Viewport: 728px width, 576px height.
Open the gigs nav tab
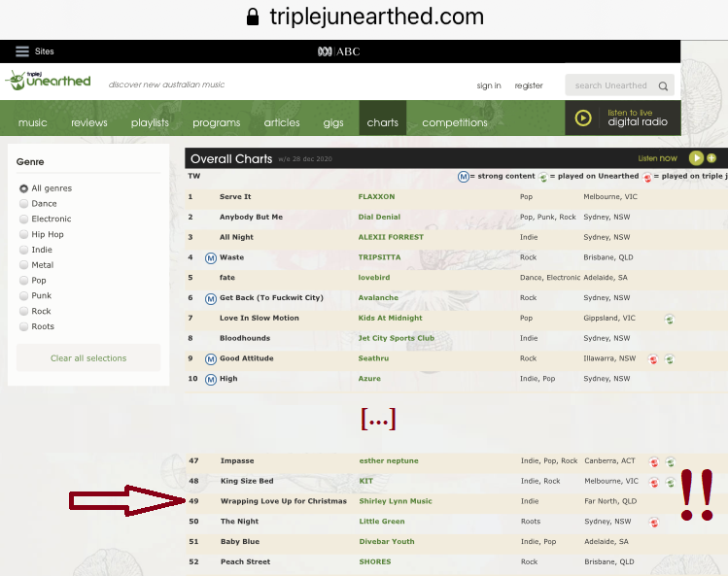tap(333, 122)
